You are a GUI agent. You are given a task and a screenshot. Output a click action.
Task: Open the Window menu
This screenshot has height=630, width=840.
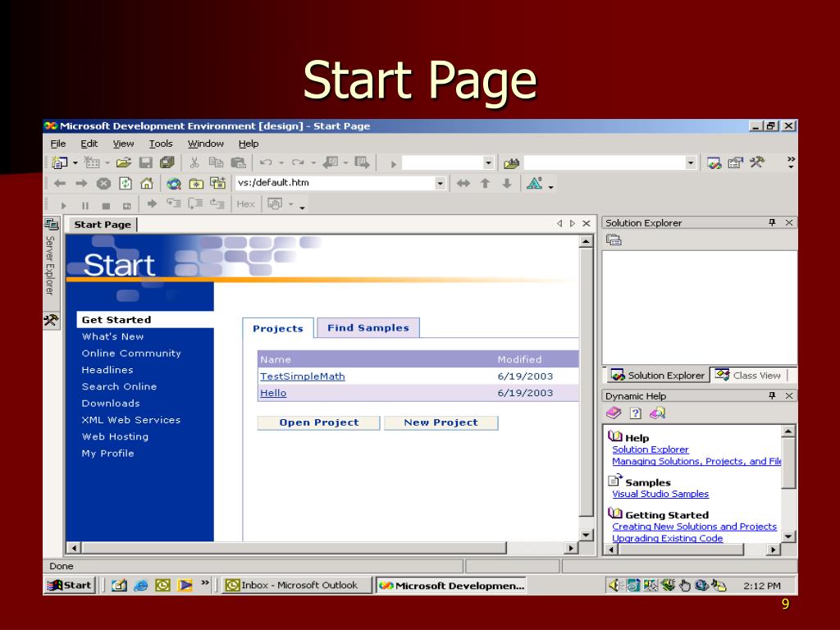click(206, 144)
